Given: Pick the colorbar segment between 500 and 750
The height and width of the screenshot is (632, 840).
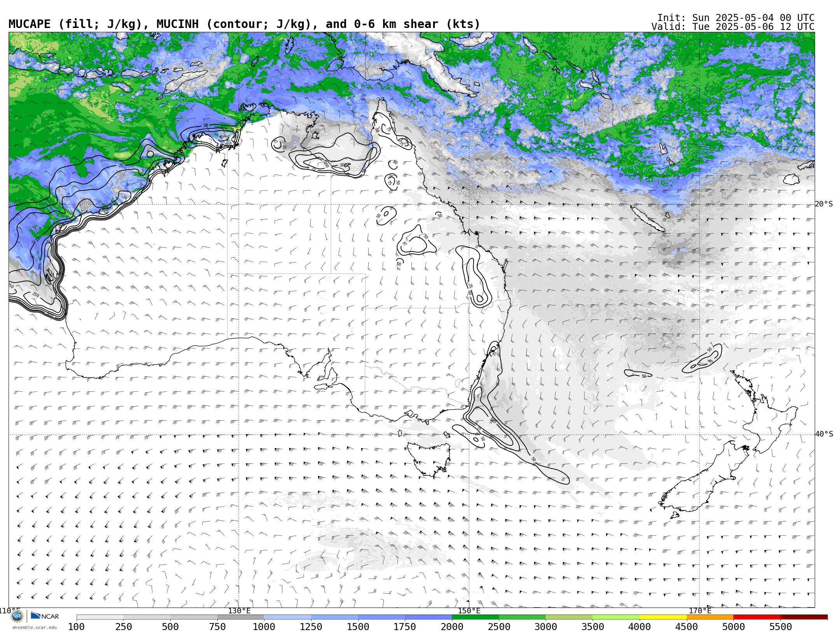Looking at the screenshot, I should pos(194,617).
